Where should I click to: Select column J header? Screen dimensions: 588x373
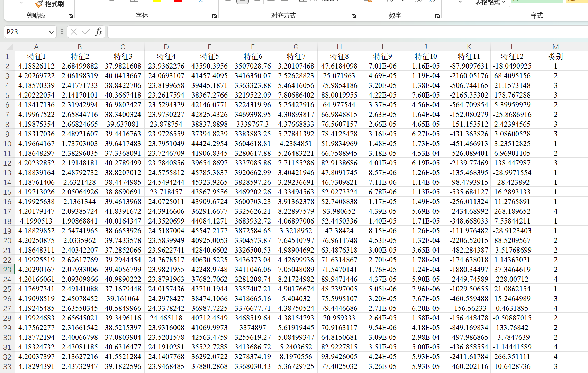coord(426,47)
